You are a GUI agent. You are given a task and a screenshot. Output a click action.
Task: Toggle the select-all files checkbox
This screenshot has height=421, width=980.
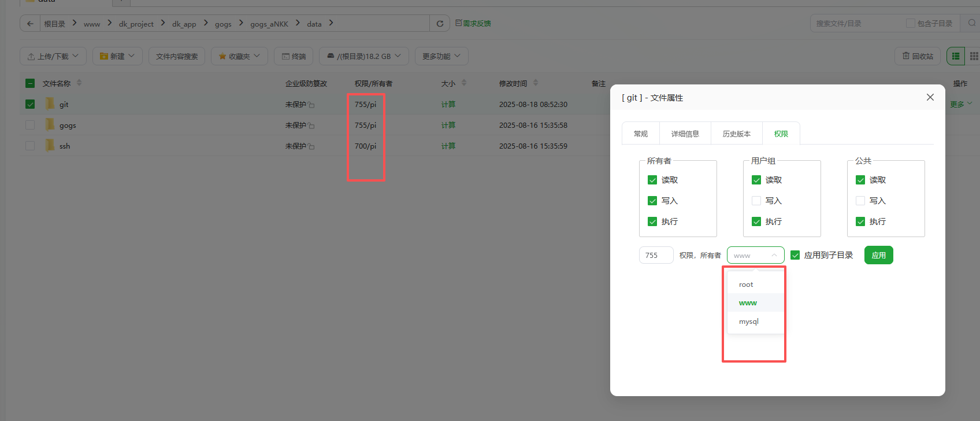coord(30,83)
